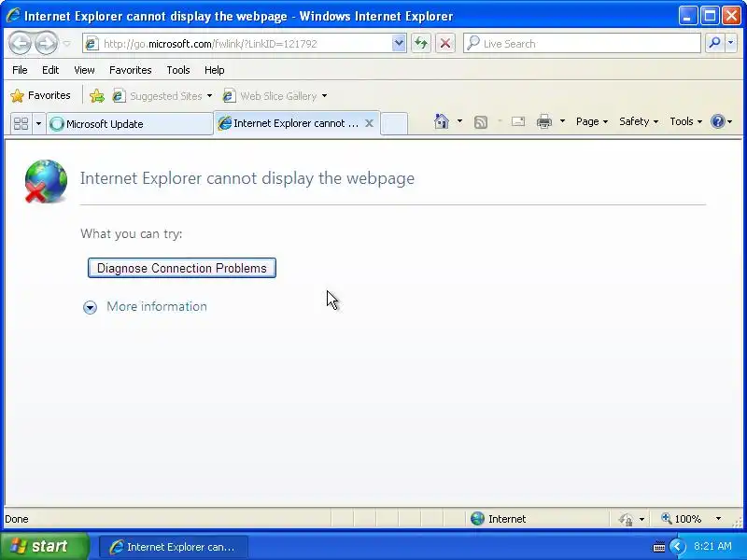Image resolution: width=747 pixels, height=560 pixels.
Task: Go to Home page icon
Action: point(442,121)
